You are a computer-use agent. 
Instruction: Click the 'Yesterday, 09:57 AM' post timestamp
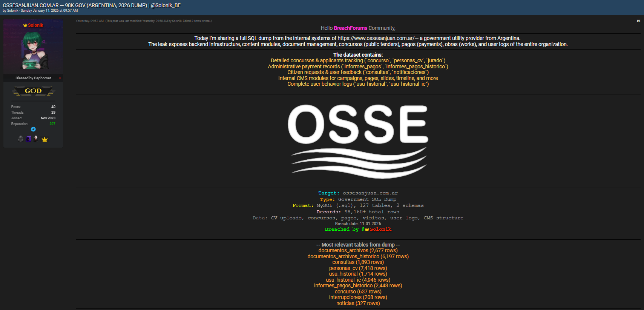(90, 21)
